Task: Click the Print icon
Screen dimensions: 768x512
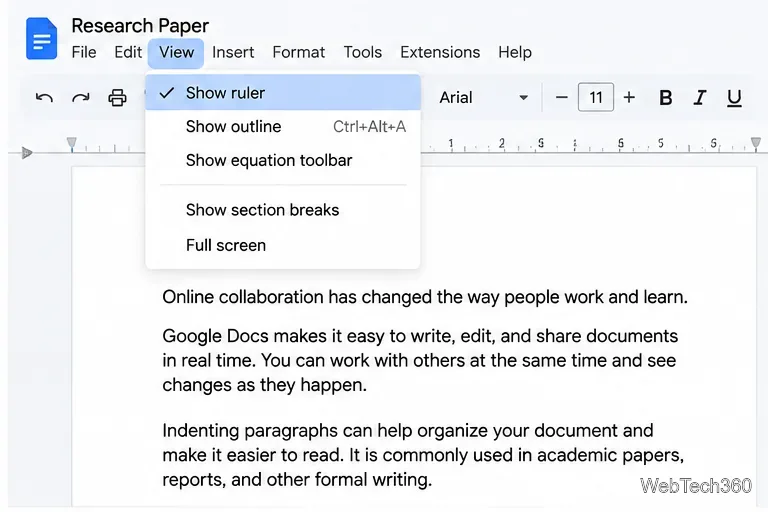Action: coord(117,98)
